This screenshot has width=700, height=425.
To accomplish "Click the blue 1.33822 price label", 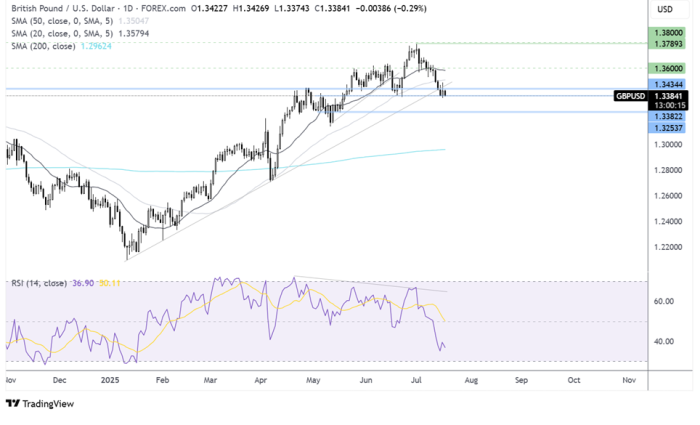I will pos(667,117).
